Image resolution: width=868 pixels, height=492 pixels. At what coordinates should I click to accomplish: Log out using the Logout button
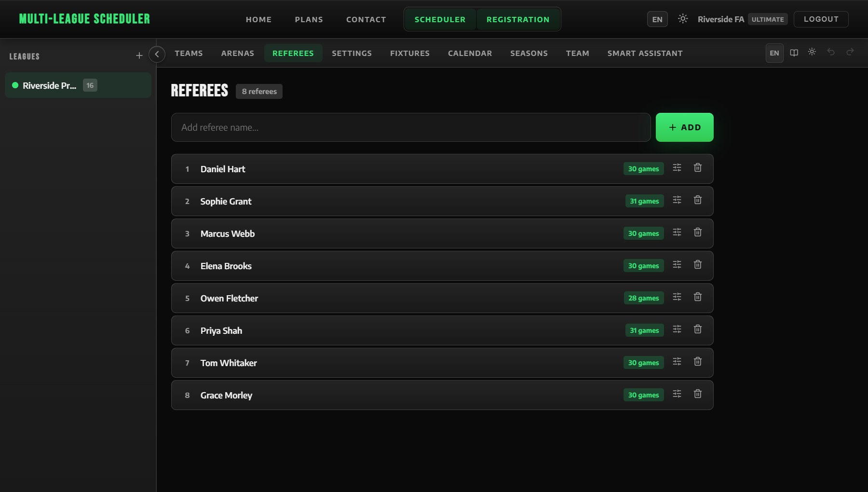tap(821, 19)
